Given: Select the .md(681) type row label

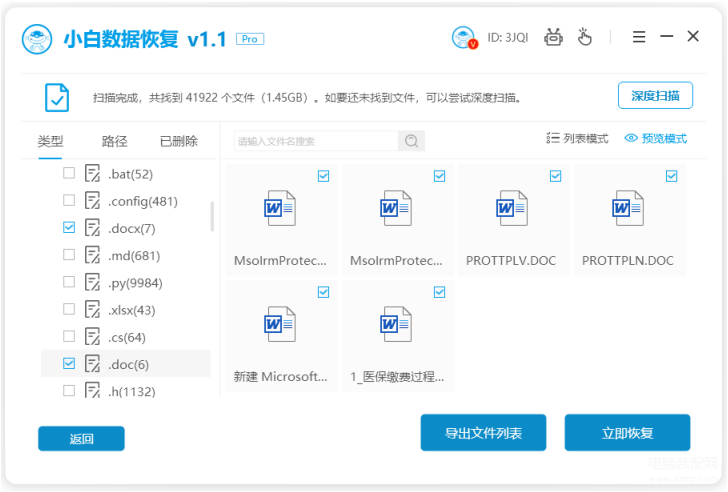Looking at the screenshot, I should (x=134, y=256).
